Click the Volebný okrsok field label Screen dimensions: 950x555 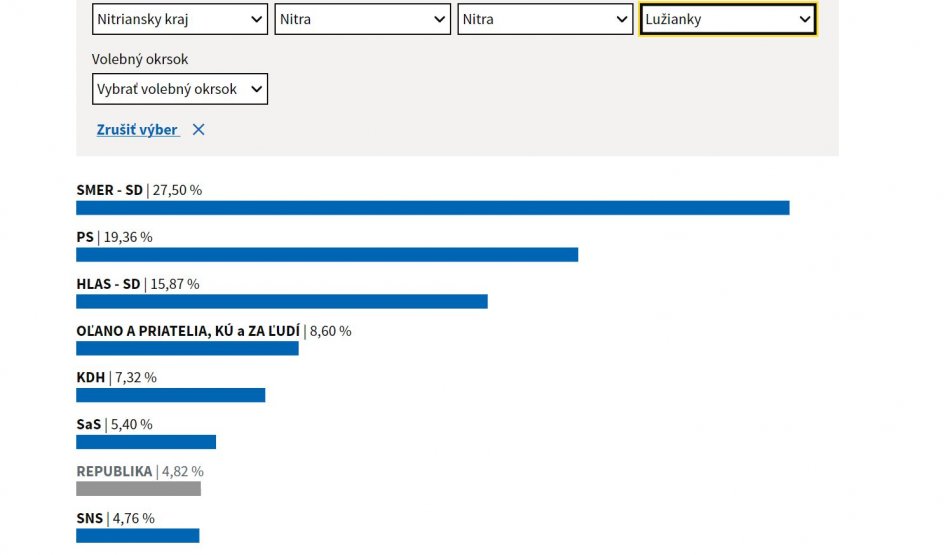[140, 59]
